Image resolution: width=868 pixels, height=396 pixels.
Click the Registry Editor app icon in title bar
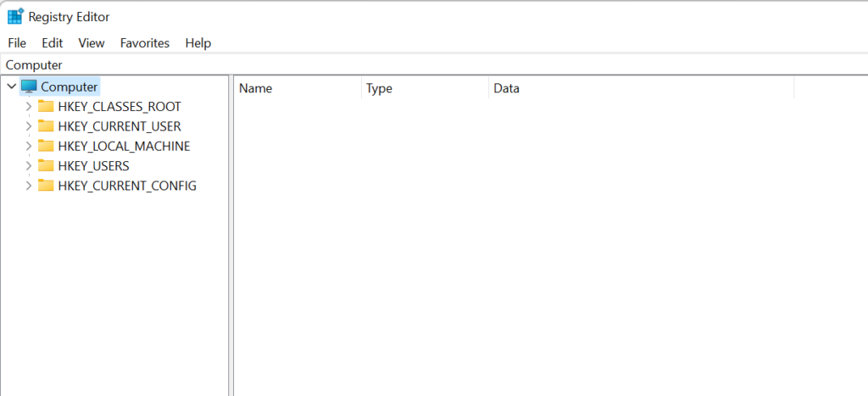[15, 17]
